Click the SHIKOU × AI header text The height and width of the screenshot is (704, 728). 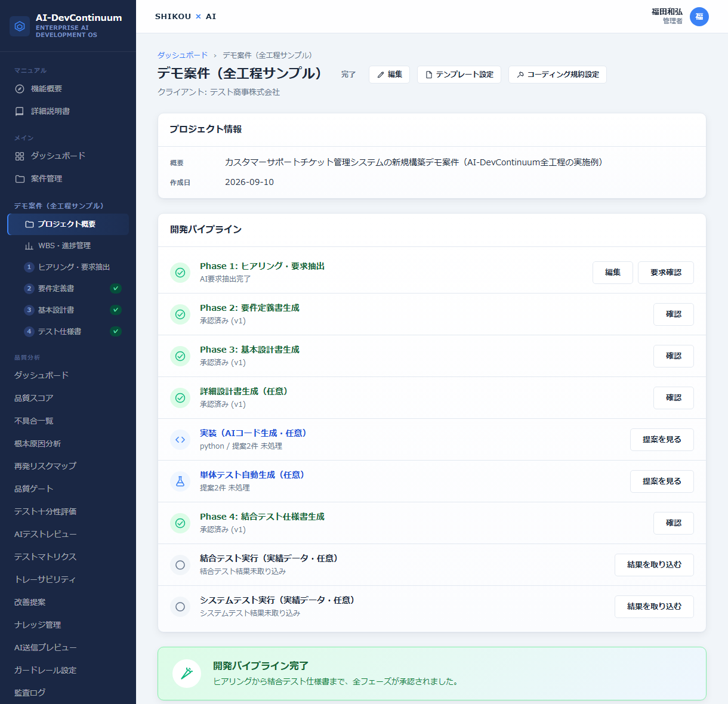pos(186,17)
